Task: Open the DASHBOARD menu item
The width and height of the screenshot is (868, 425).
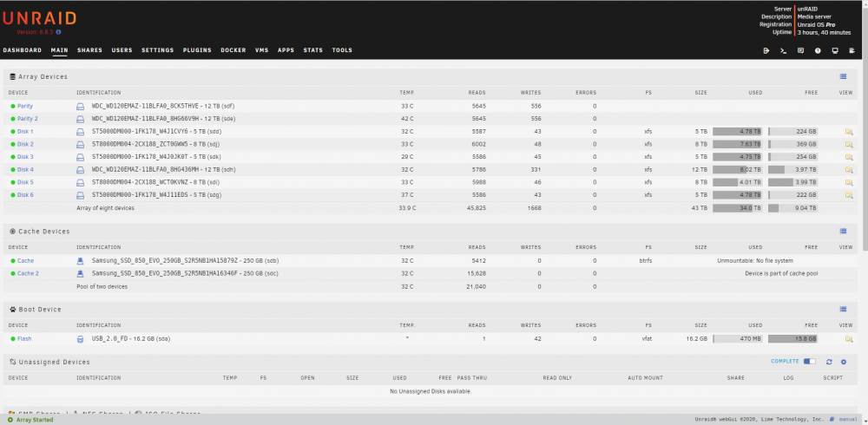Action: tap(23, 50)
